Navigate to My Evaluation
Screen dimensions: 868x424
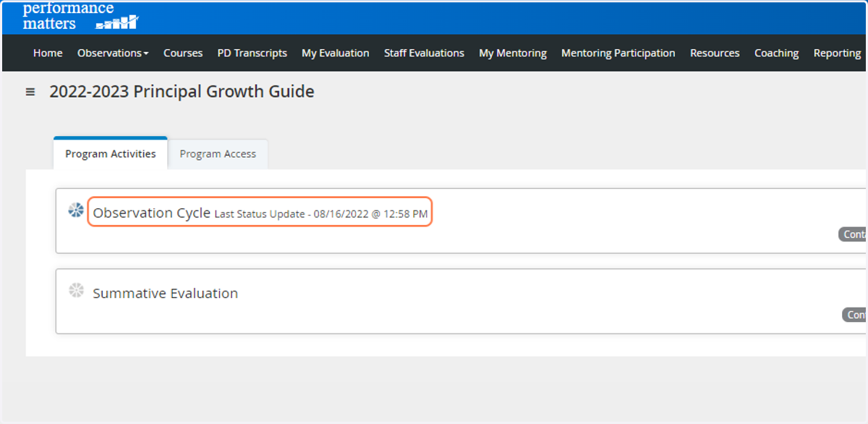pyautogui.click(x=336, y=53)
